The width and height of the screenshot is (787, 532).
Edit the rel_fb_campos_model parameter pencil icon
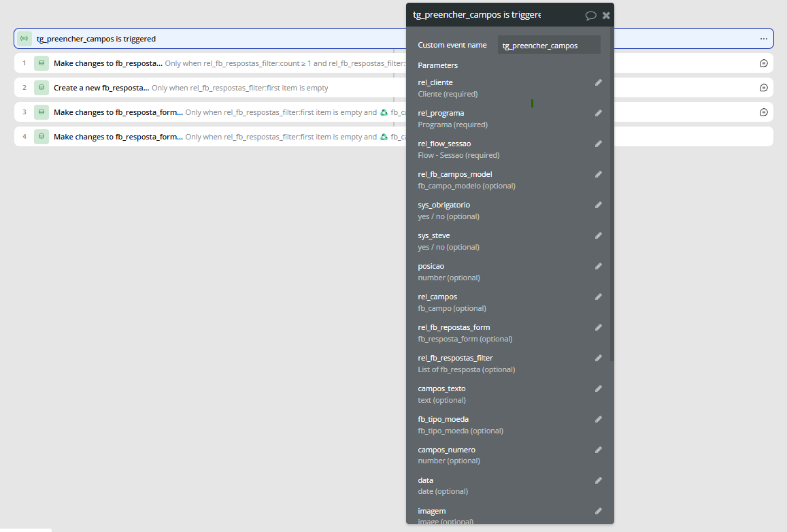tap(599, 174)
